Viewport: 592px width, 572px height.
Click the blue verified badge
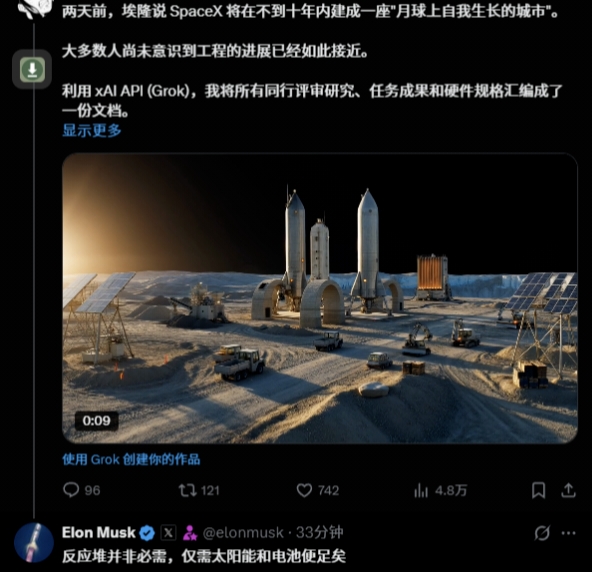coord(147,533)
